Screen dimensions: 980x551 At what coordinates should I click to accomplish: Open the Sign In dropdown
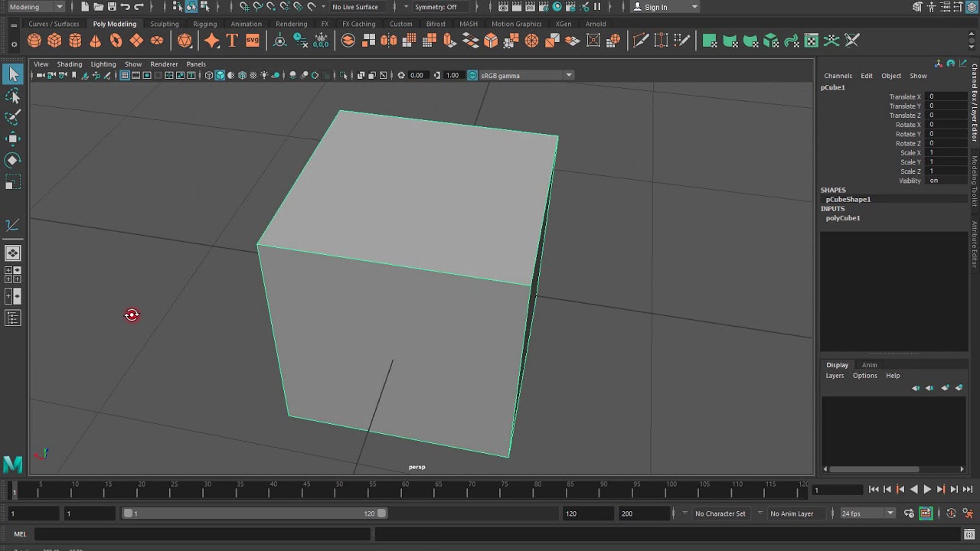click(666, 7)
